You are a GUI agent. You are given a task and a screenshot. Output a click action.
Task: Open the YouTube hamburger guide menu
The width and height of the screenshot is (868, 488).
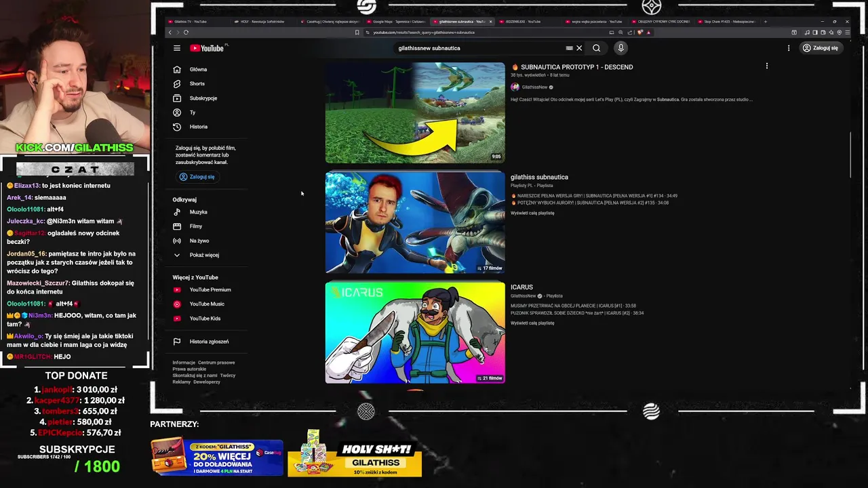coord(176,48)
